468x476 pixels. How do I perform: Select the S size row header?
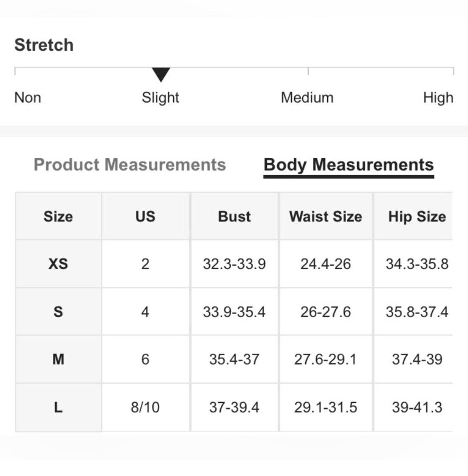tap(58, 312)
